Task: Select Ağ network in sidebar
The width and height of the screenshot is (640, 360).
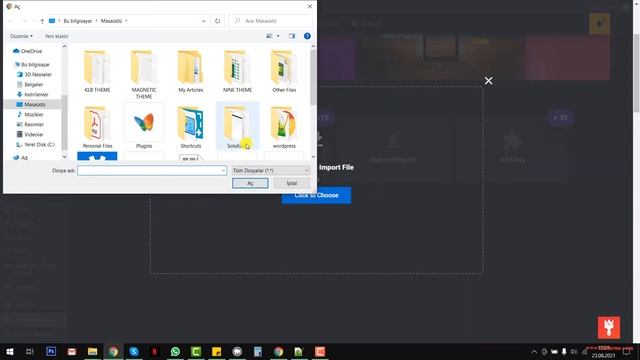Action: tap(20, 158)
